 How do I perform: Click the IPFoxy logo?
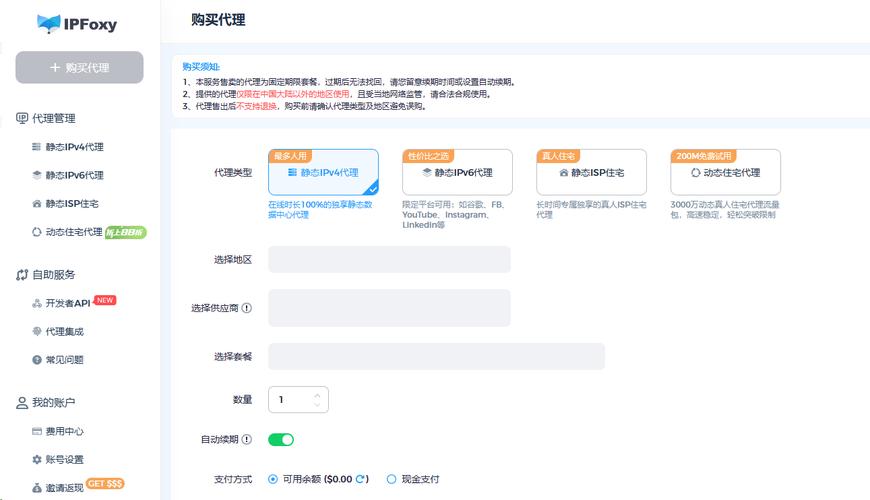tap(77, 24)
